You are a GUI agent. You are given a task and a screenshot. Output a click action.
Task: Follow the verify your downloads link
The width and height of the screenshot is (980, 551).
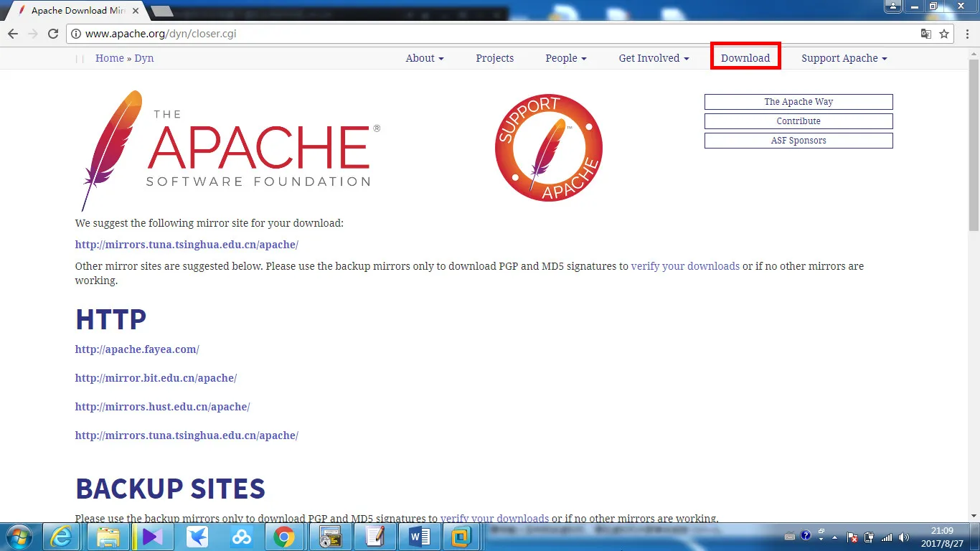(685, 266)
